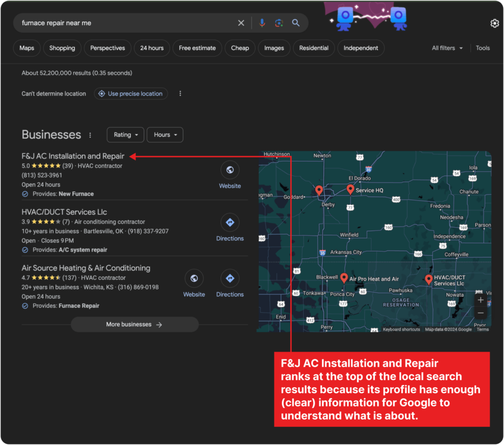This screenshot has height=445, width=504.
Task: Click inside the search input field
Action: coord(123,23)
